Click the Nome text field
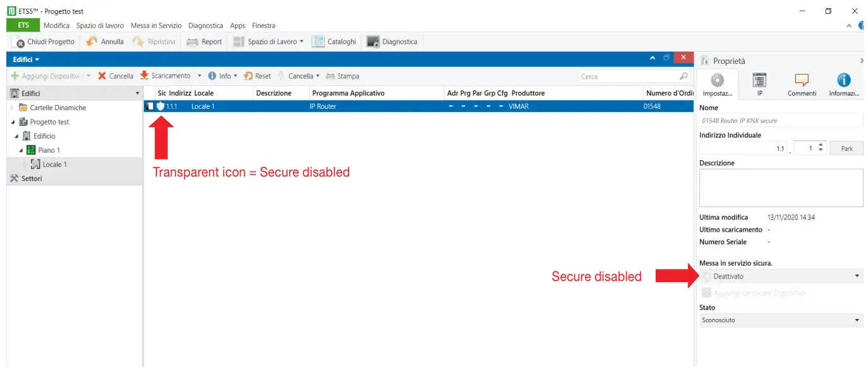868x374 pixels. point(781,120)
